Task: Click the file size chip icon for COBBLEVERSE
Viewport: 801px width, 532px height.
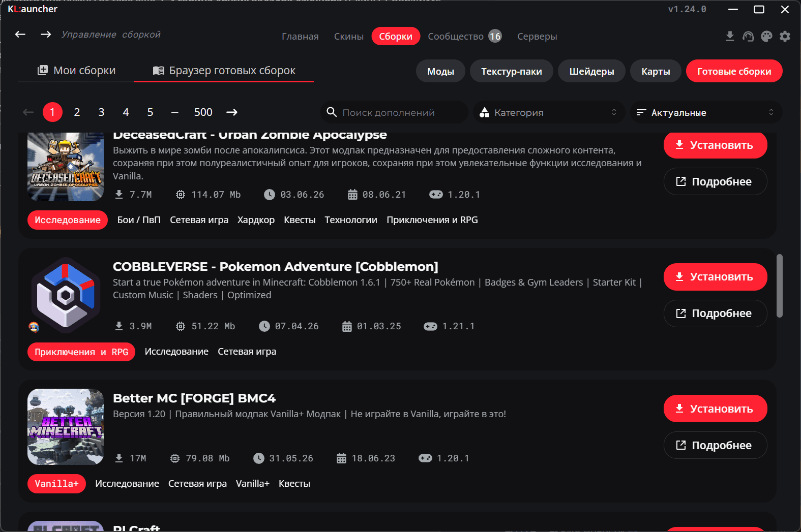Action: [181, 326]
